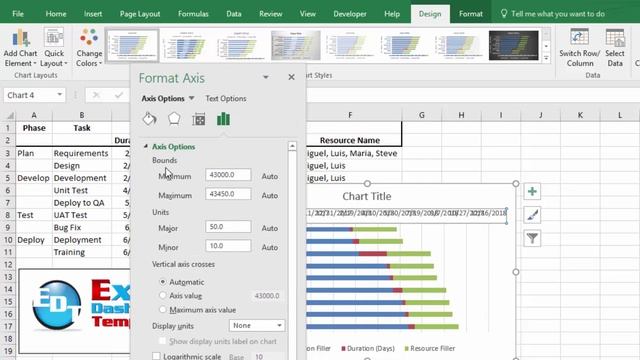Select cell containing Requirements
This screenshot has width=640, height=360.
tap(82, 153)
